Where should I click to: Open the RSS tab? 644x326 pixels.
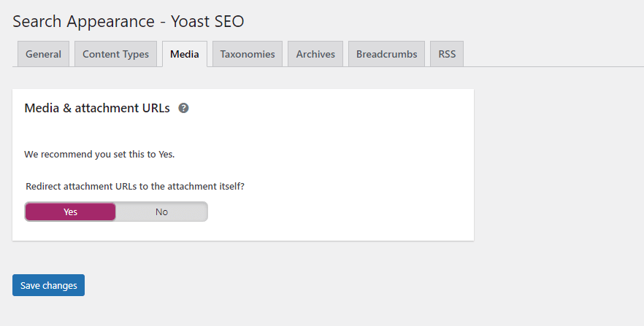tap(447, 54)
